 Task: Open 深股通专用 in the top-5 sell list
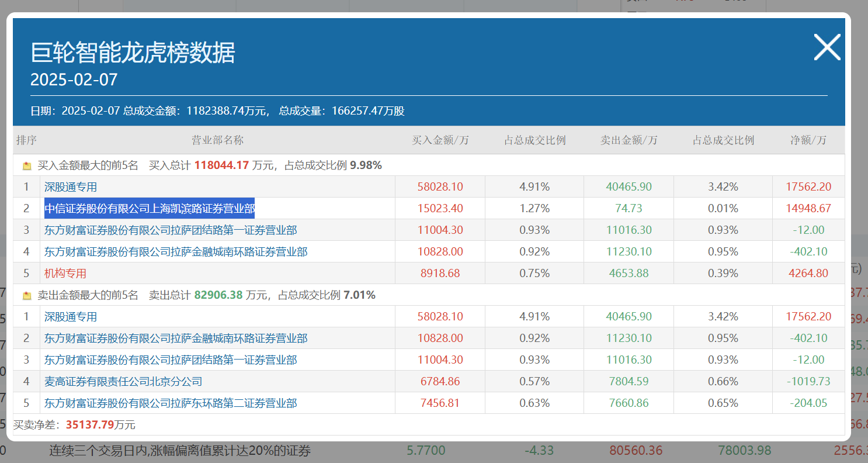[x=71, y=317]
